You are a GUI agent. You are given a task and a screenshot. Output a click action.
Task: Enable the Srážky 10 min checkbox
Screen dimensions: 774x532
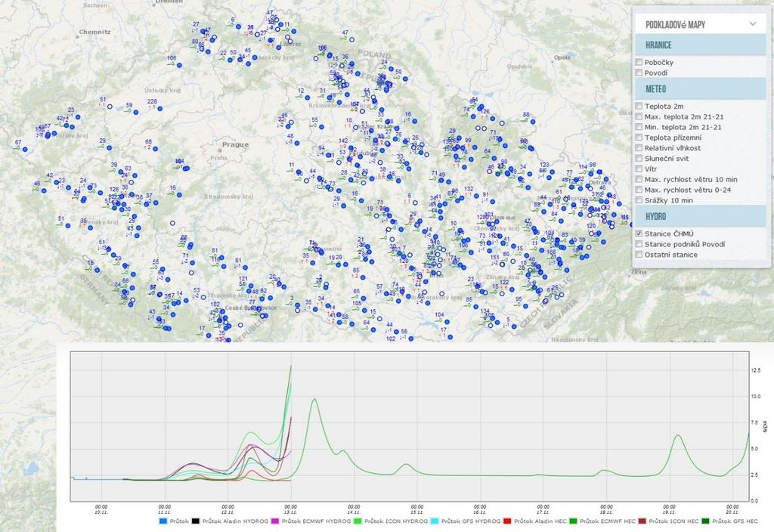pos(639,199)
